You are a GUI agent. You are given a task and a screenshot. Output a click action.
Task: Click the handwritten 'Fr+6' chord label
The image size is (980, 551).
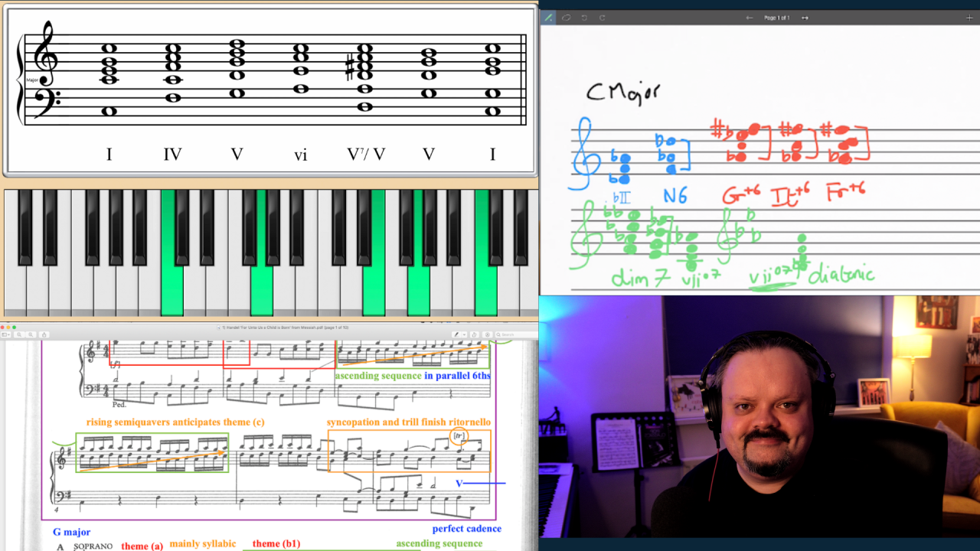846,191
